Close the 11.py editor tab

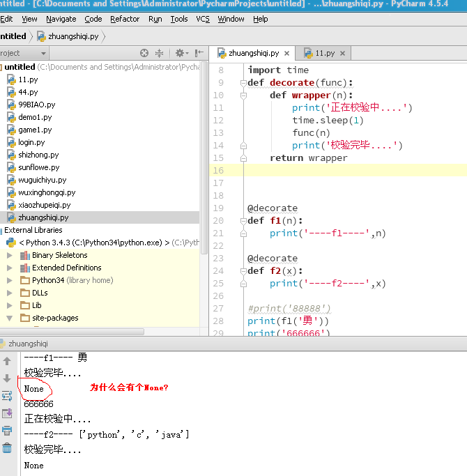click(x=342, y=54)
